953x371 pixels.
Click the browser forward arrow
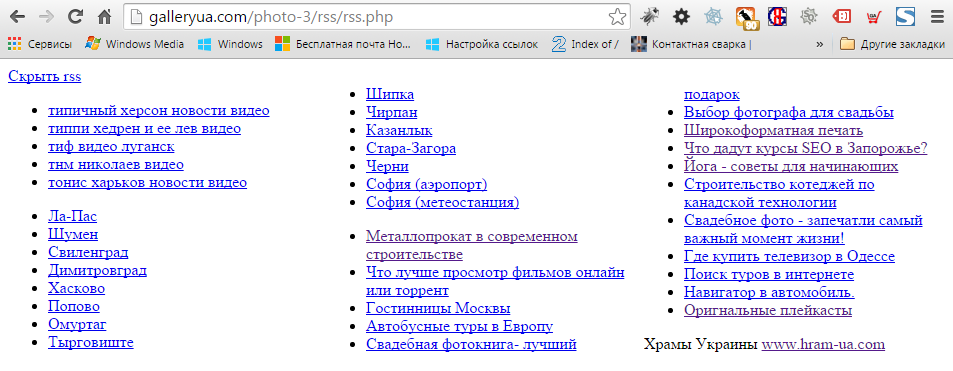pos(46,16)
